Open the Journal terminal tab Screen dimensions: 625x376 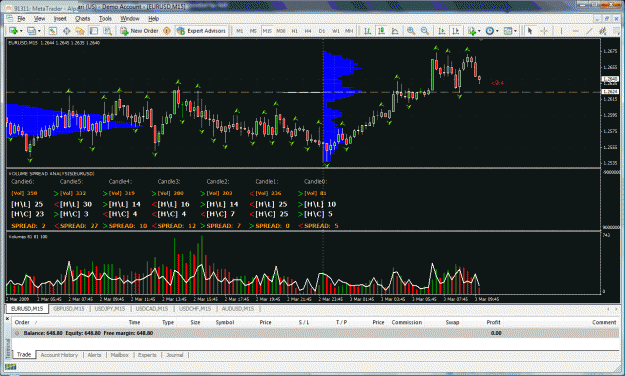[x=175, y=355]
